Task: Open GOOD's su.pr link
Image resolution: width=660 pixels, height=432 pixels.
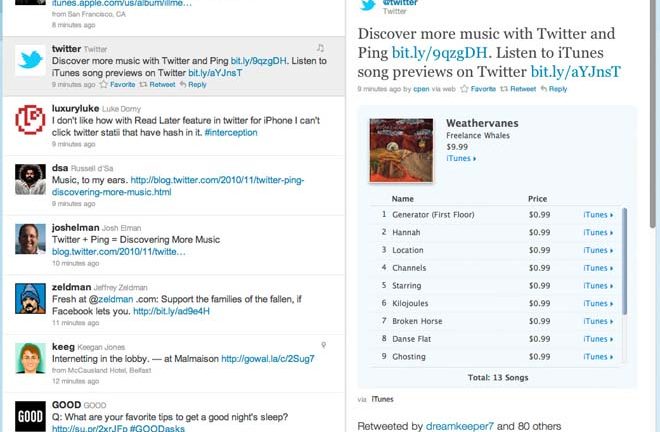Action: pyautogui.click(x=89, y=428)
